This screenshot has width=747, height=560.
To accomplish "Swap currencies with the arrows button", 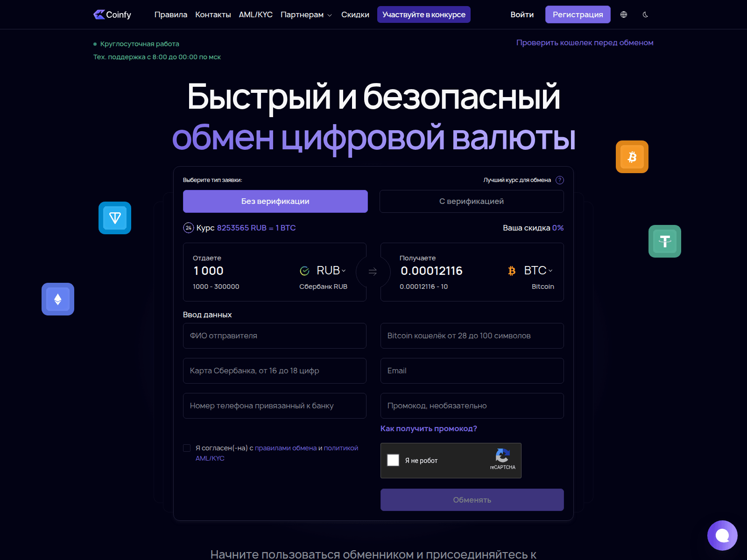I will (x=373, y=272).
